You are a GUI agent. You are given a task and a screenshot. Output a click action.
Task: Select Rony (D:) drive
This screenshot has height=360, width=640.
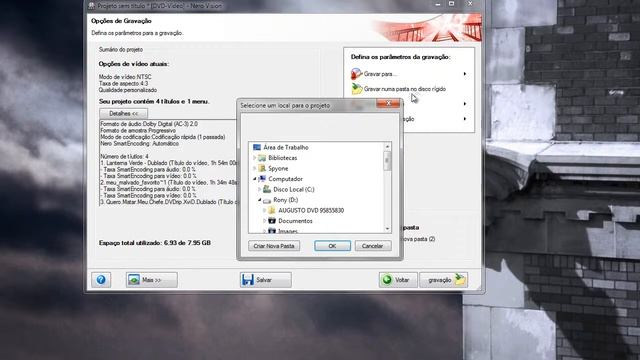tap(285, 200)
